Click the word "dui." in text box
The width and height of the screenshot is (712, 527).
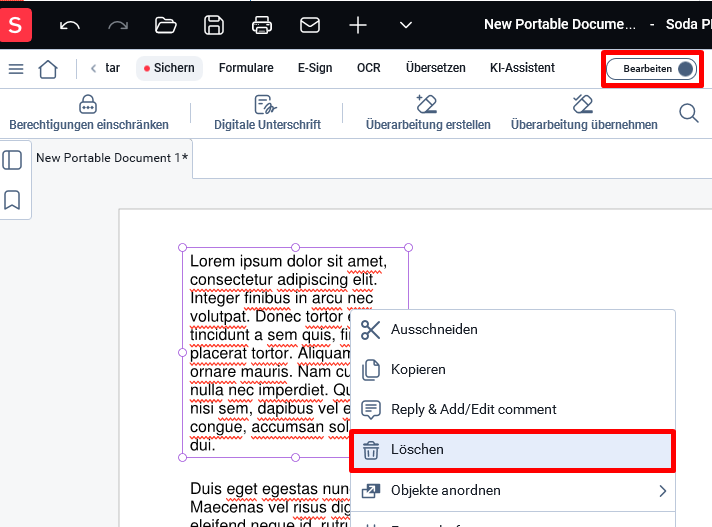(x=203, y=445)
